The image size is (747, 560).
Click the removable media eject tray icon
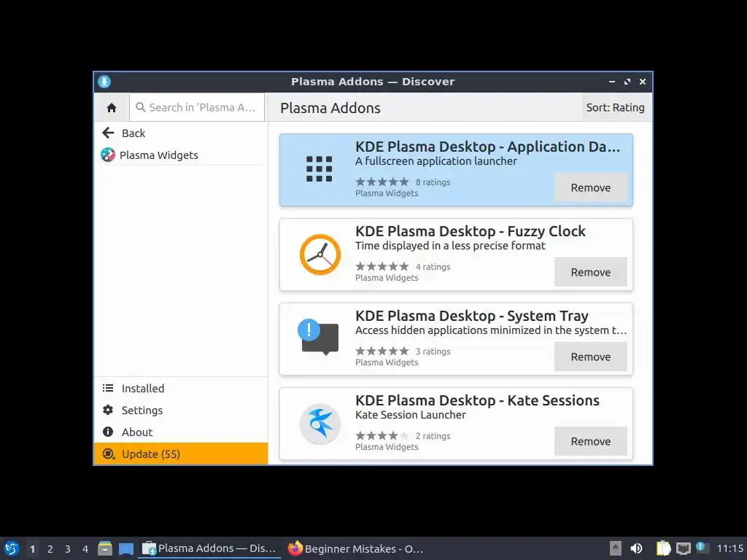tap(616, 548)
